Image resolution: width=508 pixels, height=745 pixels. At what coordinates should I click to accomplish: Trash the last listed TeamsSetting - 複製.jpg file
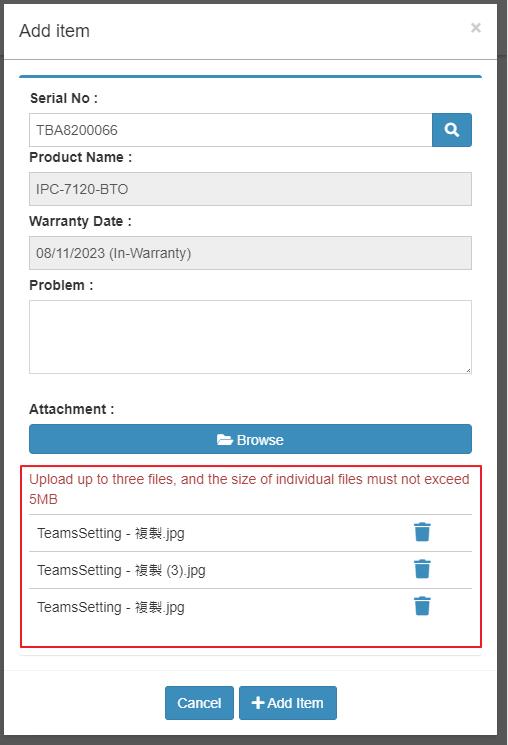(422, 606)
